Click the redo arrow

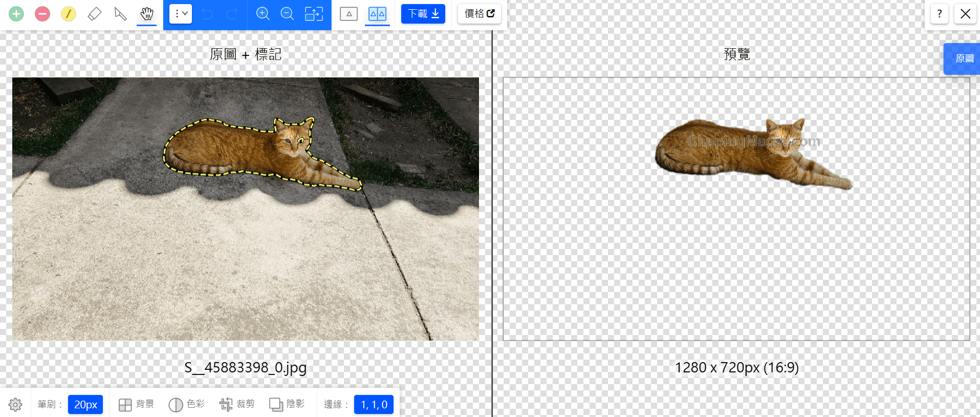pos(232,14)
